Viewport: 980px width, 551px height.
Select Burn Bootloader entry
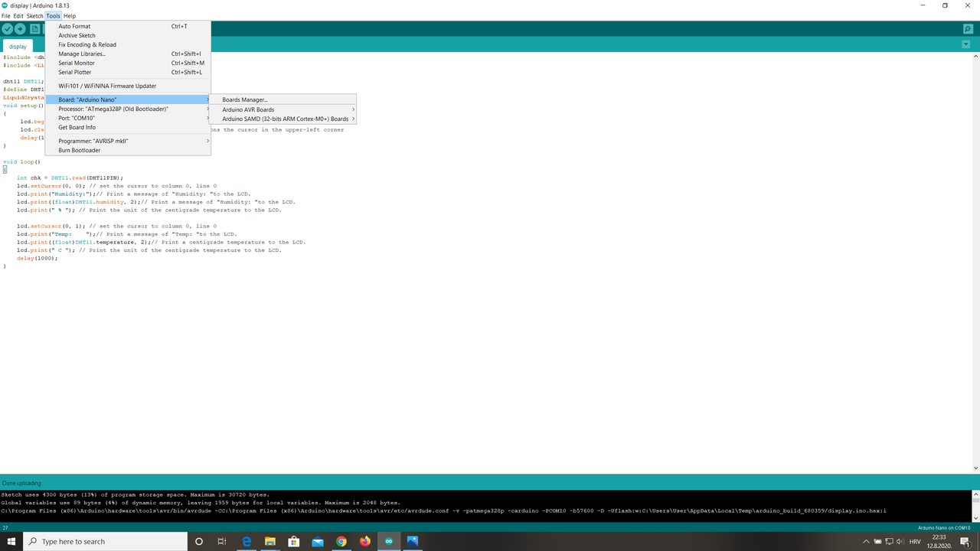pos(128,150)
